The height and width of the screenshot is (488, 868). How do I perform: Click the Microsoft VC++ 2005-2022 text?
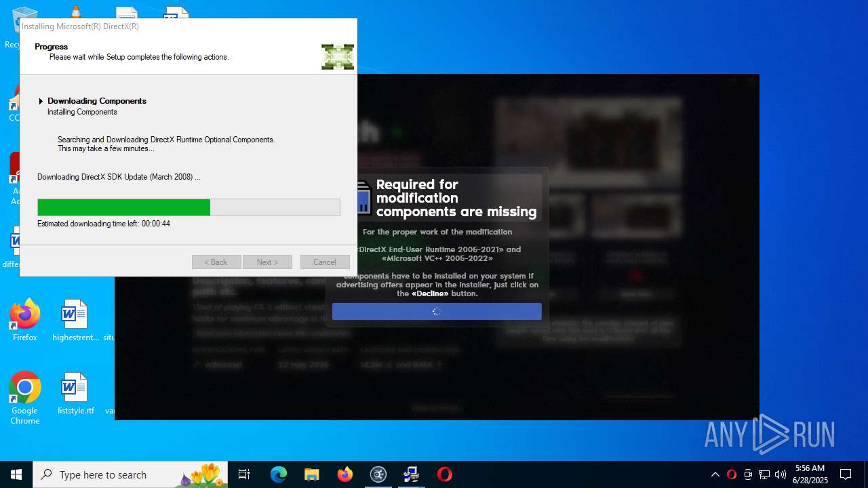(x=437, y=258)
